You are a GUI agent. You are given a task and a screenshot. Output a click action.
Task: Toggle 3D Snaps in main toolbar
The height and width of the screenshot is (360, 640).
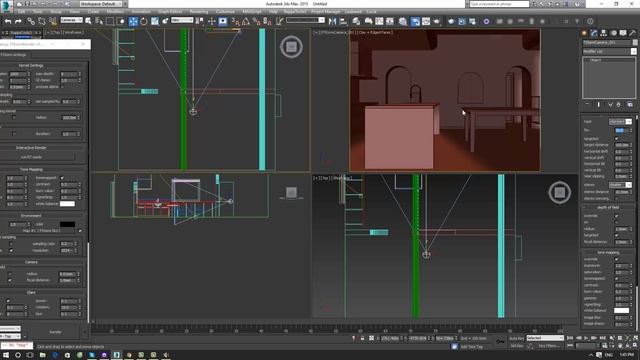tap(236, 21)
